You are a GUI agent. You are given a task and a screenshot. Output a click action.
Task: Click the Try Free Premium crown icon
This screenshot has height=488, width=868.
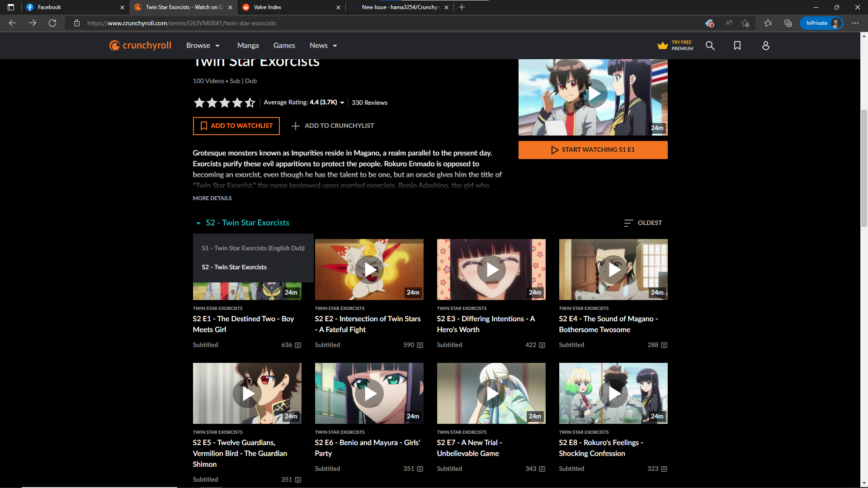tap(662, 45)
